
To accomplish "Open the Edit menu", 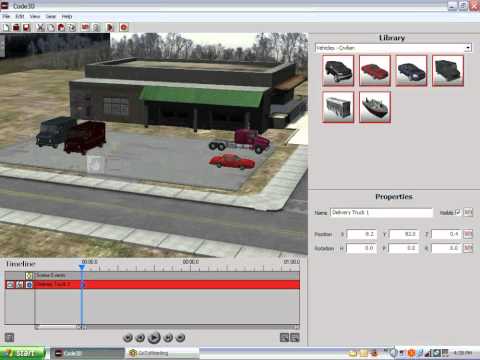I will [20, 16].
